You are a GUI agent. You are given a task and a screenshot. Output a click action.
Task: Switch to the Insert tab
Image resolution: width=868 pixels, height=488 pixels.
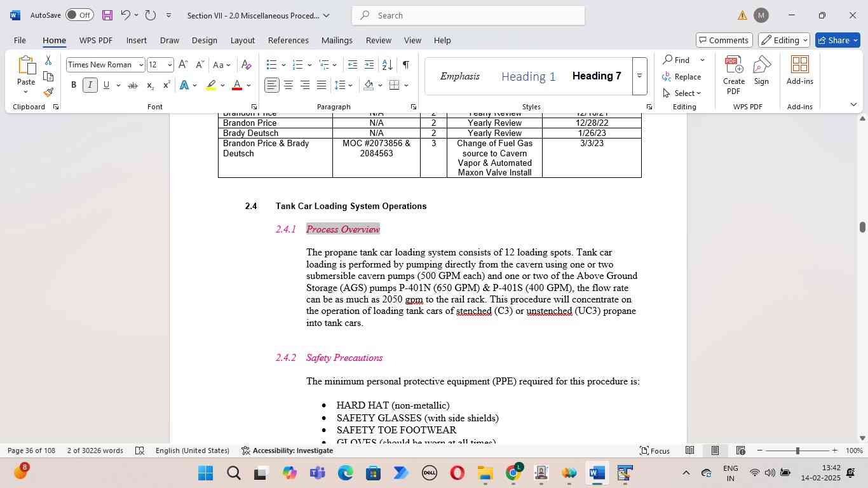136,40
